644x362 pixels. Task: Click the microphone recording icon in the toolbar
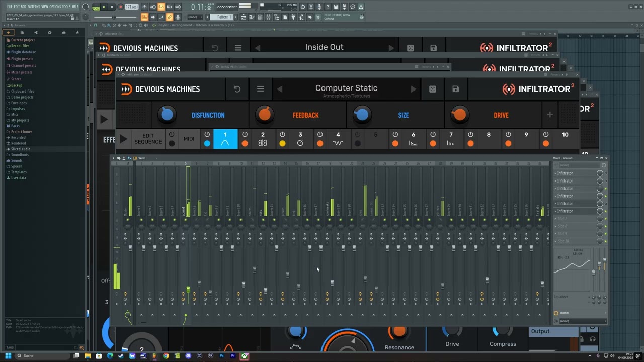tap(319, 7)
